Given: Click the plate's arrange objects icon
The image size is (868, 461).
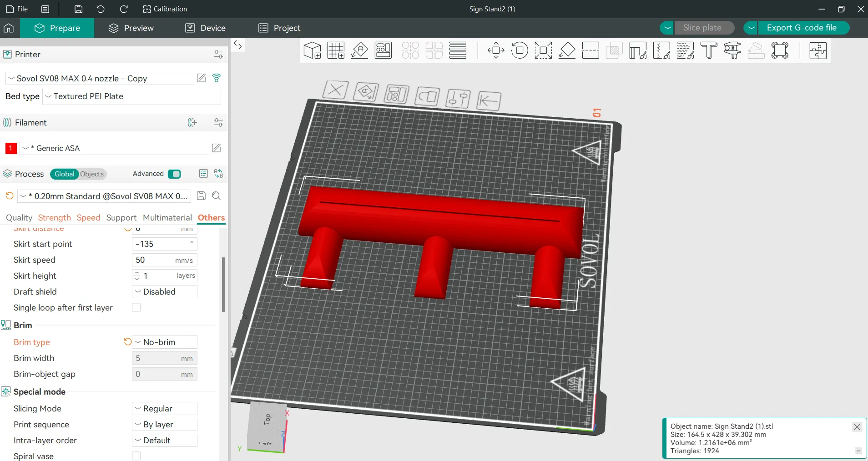Looking at the screenshot, I should click(x=396, y=95).
